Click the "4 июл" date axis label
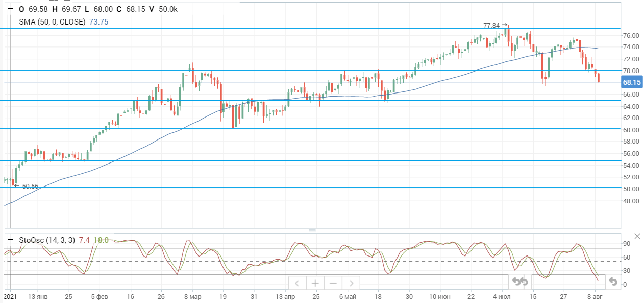Viewport: 644px width, 303px height. click(503, 296)
